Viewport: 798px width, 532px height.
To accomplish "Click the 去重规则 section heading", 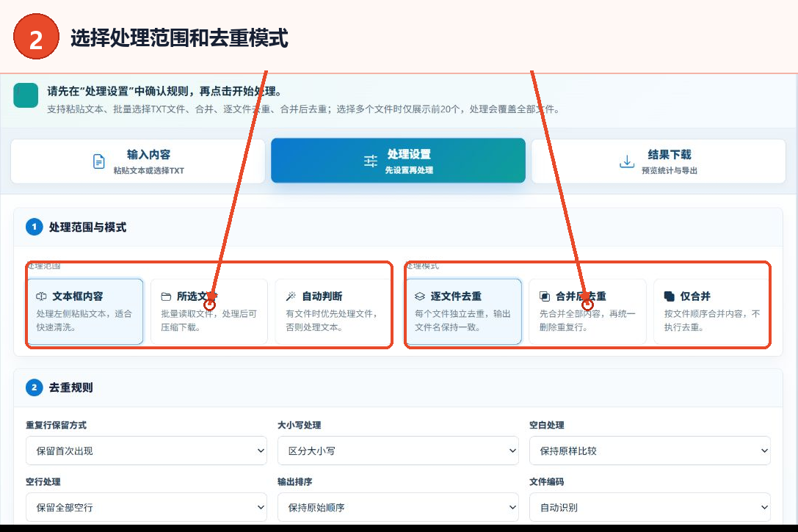I will pos(70,387).
